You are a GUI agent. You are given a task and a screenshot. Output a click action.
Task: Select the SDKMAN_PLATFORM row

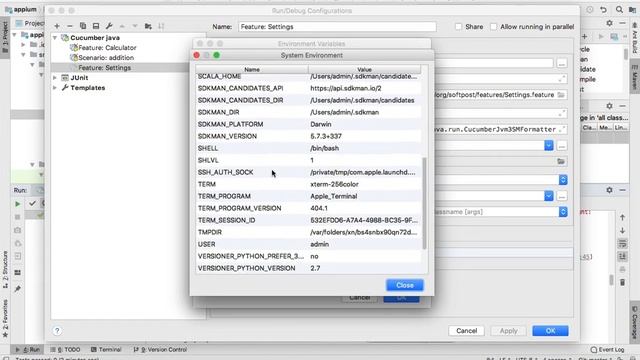tap(309, 124)
